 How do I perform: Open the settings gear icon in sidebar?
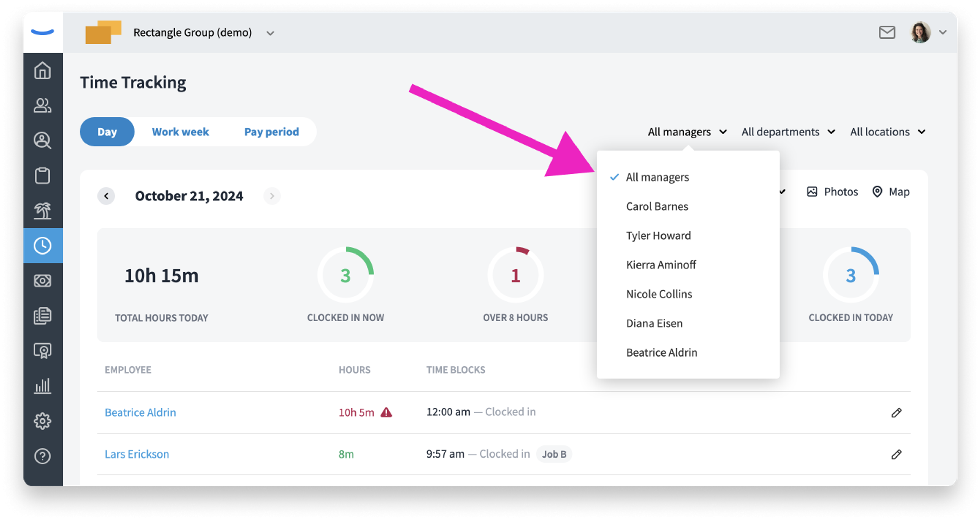click(x=43, y=421)
